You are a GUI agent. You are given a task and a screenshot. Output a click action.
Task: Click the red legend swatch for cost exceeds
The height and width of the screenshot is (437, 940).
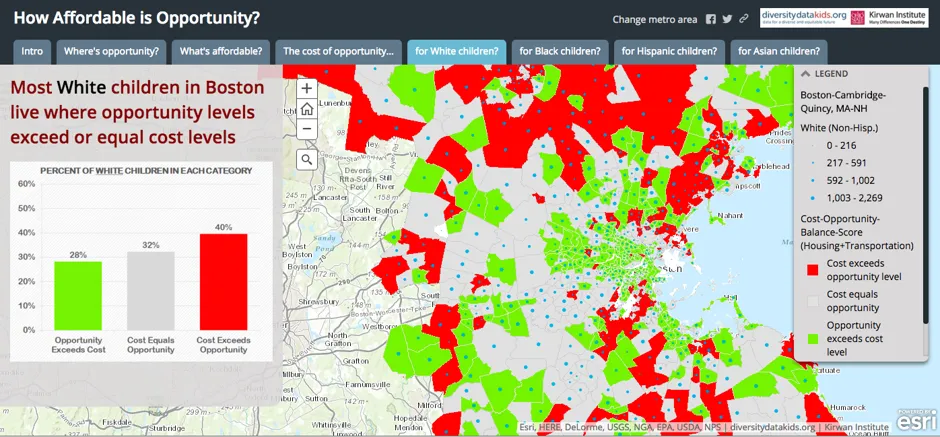point(813,269)
